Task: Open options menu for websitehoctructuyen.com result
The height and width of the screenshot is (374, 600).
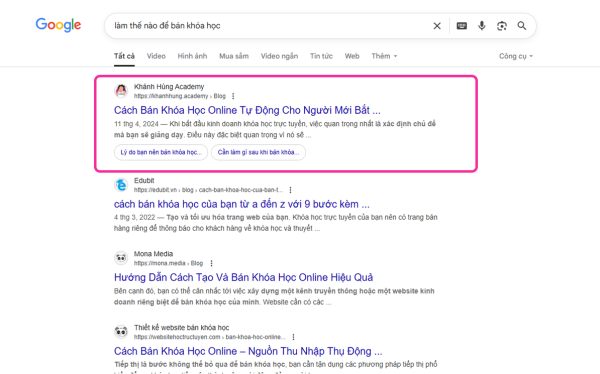Action: [x=293, y=337]
